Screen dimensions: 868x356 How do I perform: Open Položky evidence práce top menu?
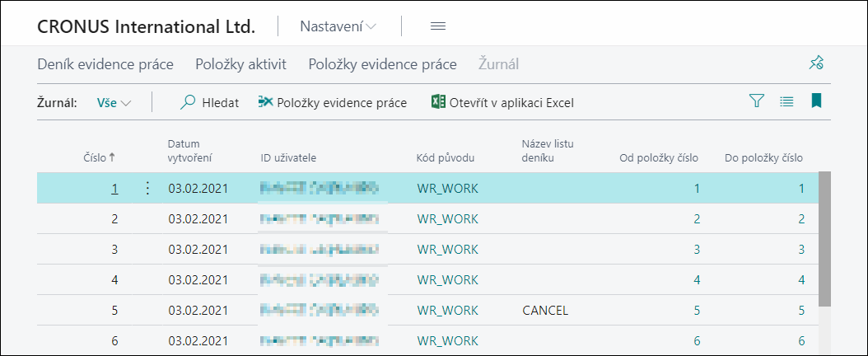pyautogui.click(x=382, y=64)
